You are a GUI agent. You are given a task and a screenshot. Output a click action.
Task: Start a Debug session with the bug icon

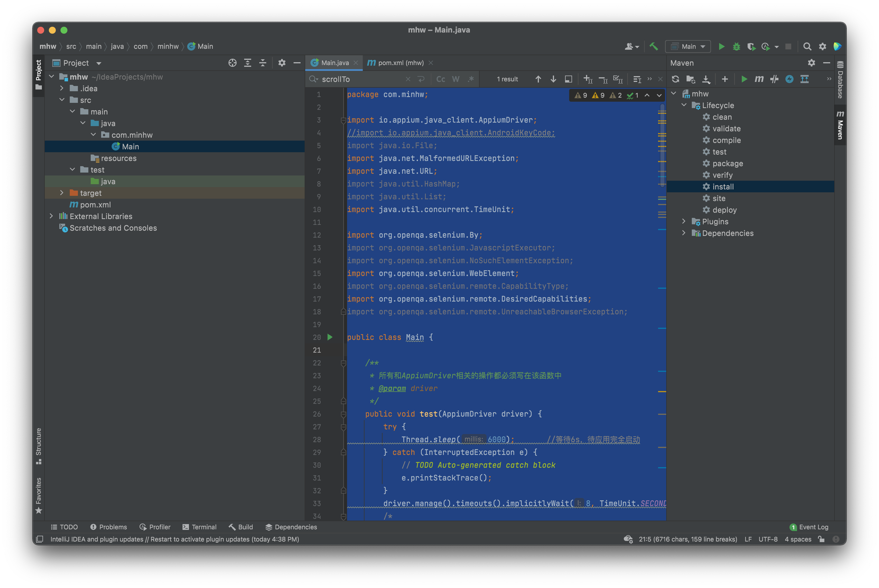(x=736, y=46)
